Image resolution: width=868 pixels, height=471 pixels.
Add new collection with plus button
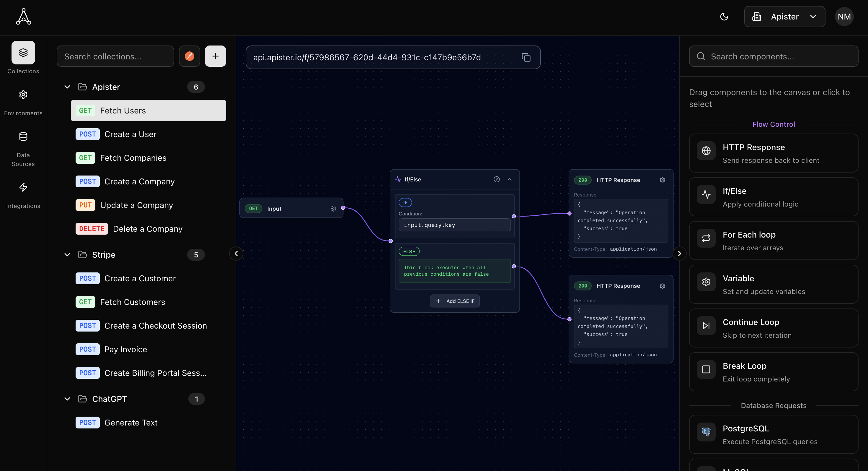tap(215, 56)
